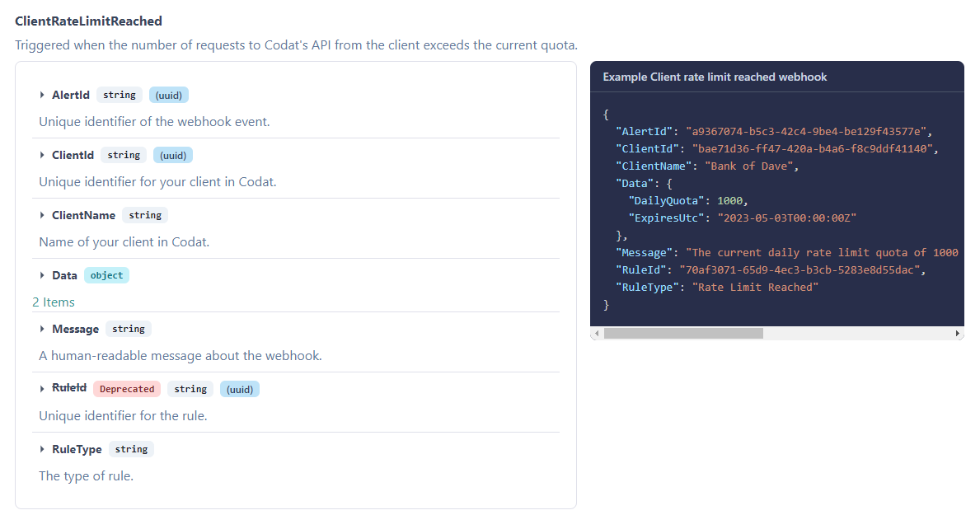Viewport: 980px width, 529px height.
Task: Expand the deprecated RuleId field
Action: click(x=42, y=388)
